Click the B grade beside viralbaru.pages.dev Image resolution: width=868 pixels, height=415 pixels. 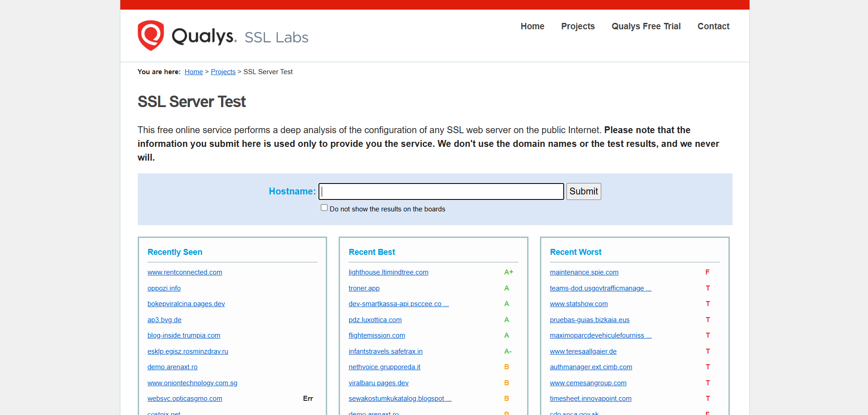point(507,383)
